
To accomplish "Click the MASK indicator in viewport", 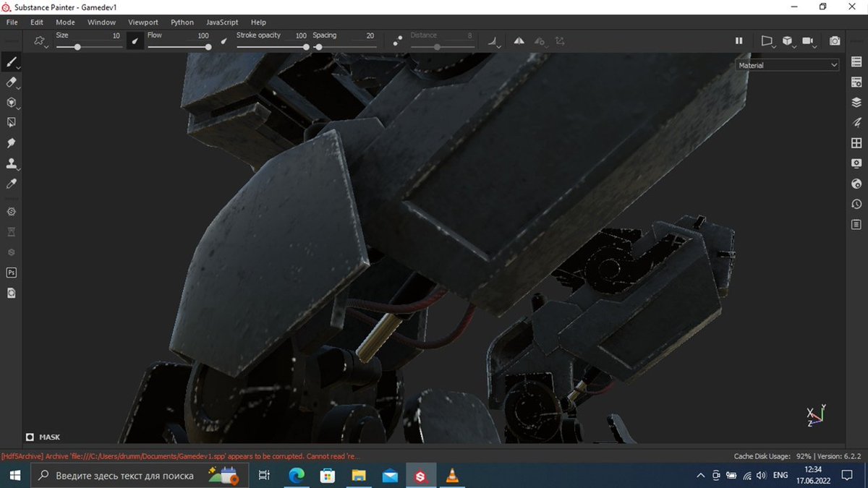I will [x=43, y=437].
